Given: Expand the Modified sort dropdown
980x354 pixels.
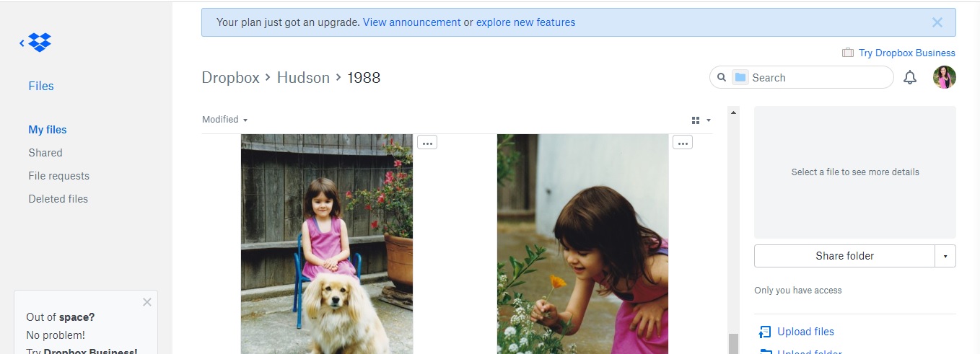Looking at the screenshot, I should point(225,120).
